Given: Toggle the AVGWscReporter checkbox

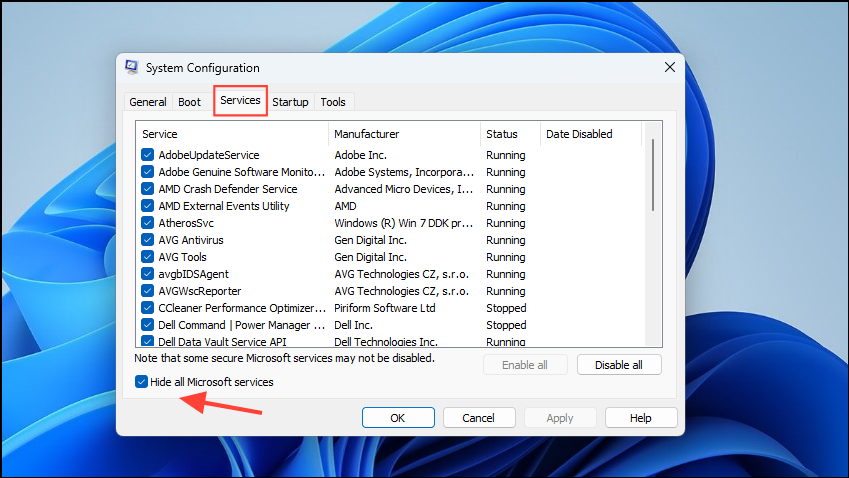Looking at the screenshot, I should pyautogui.click(x=147, y=291).
